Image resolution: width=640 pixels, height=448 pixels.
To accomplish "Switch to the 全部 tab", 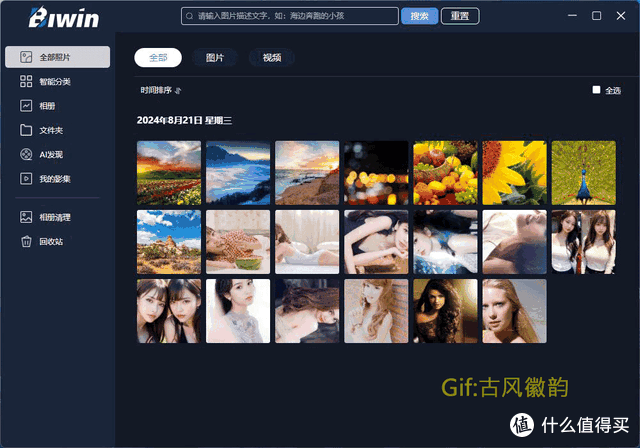I will tap(158, 58).
